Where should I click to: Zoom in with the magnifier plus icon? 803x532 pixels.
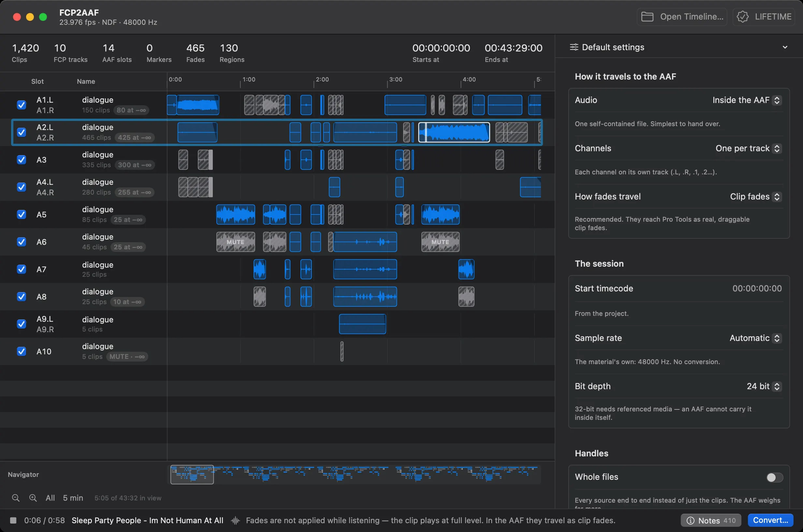(x=33, y=498)
